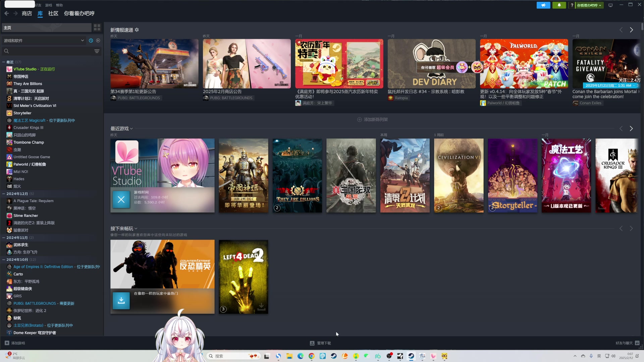Open the 库 tab

coord(40,13)
